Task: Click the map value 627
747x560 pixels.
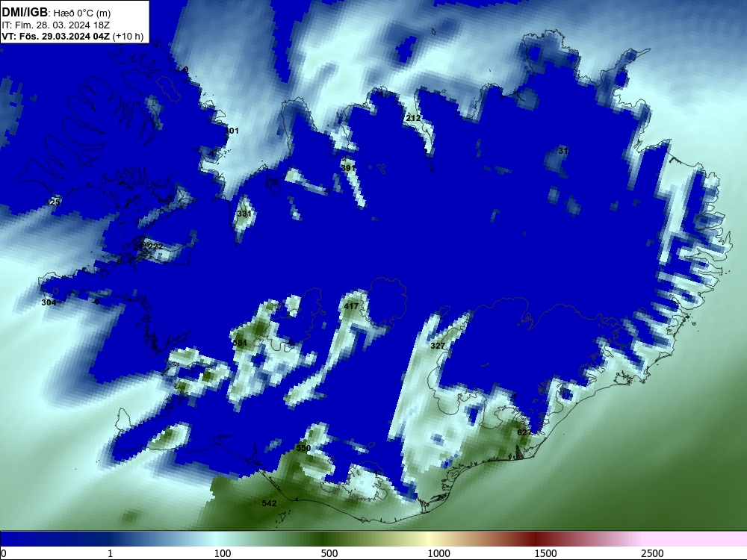Action: [524, 432]
